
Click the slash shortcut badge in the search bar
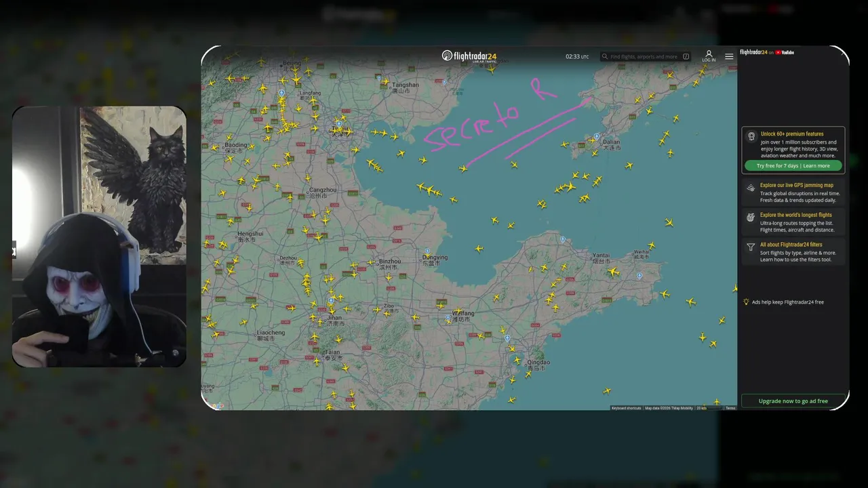[x=686, y=57]
